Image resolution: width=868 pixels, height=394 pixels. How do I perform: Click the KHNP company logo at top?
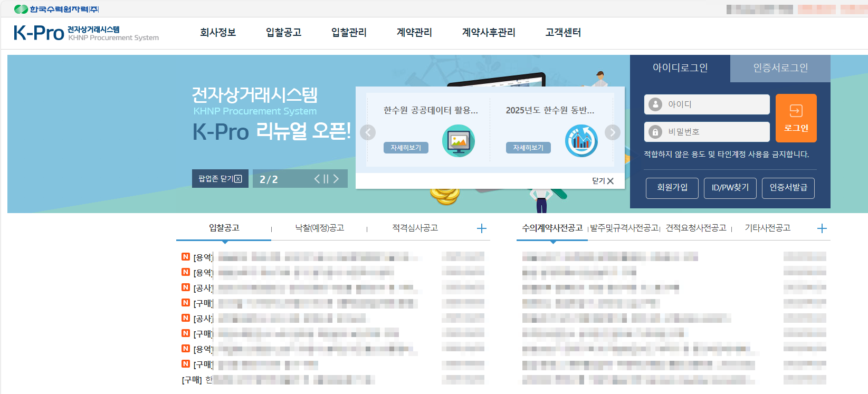(x=56, y=9)
